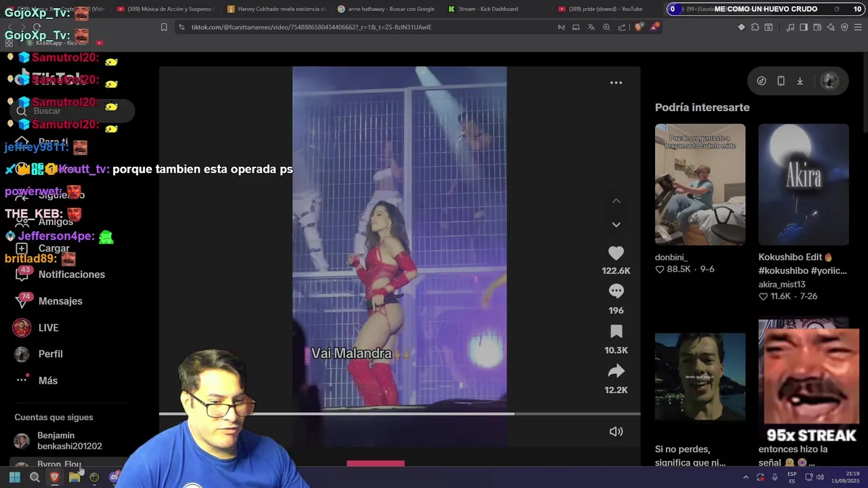
Task: Click the Brave icon on the taskbar
Action: tap(54, 477)
